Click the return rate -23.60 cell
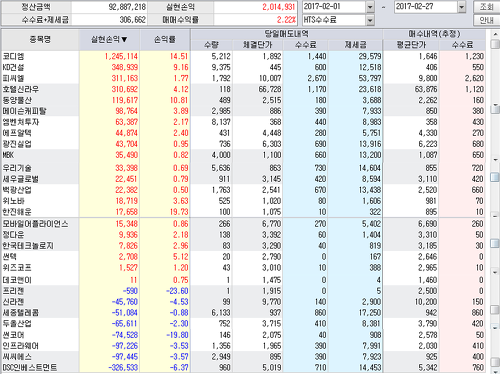Image resolution: width=500 pixels, height=374 pixels. coord(177,291)
